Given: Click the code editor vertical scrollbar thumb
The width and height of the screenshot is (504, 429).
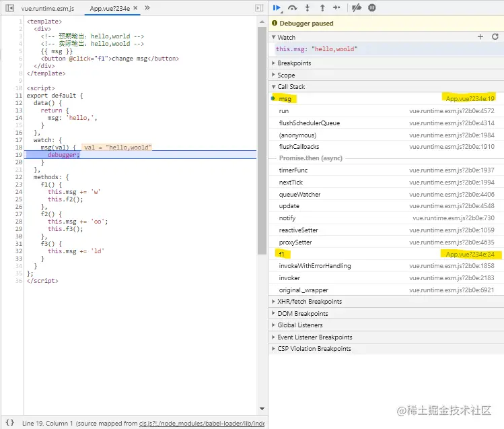Looking at the screenshot, I should pyautogui.click(x=262, y=141).
